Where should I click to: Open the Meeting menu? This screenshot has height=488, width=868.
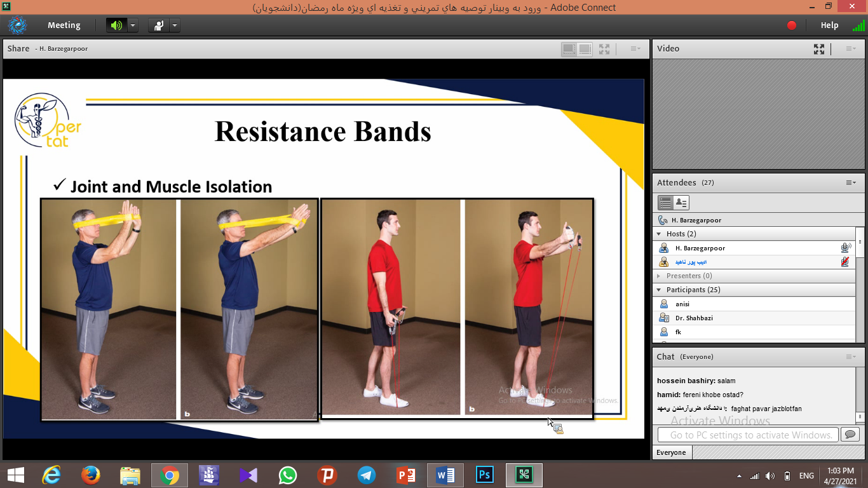point(64,25)
